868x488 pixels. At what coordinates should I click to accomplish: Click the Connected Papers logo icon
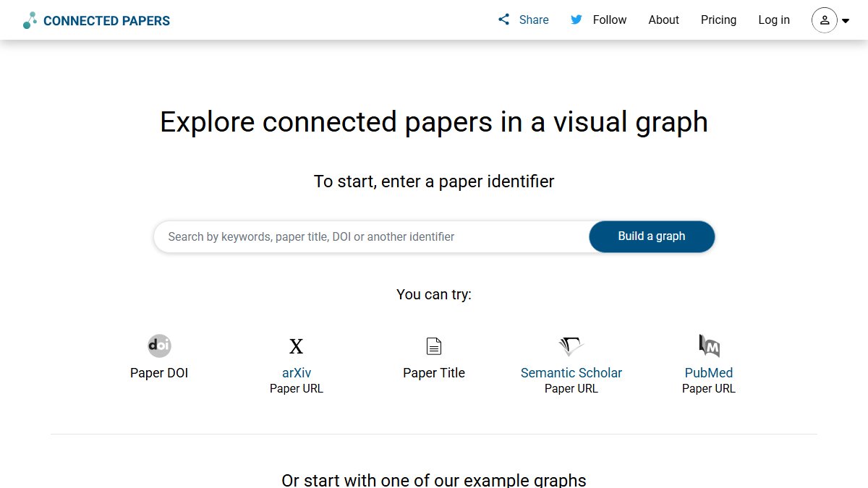(30, 20)
